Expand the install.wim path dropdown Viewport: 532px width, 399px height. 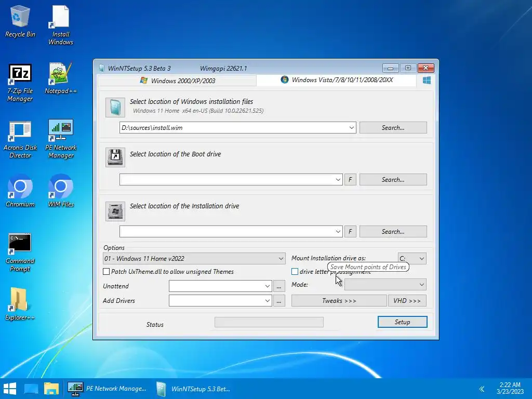coord(352,128)
